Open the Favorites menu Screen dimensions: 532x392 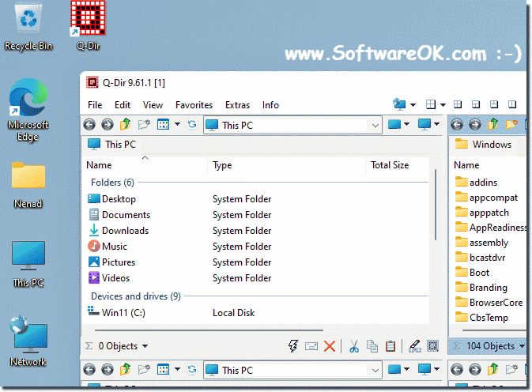point(194,105)
